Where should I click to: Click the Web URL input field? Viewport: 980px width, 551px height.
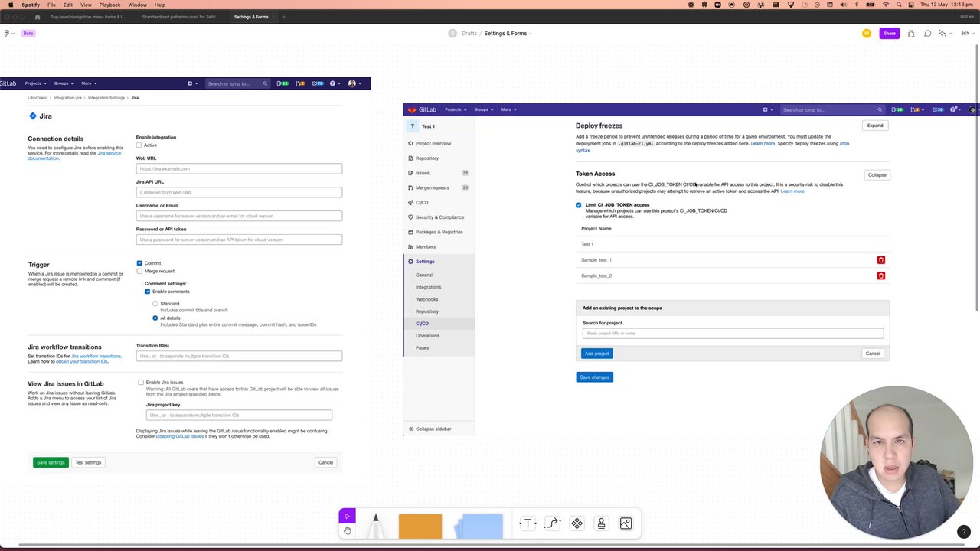coord(239,168)
